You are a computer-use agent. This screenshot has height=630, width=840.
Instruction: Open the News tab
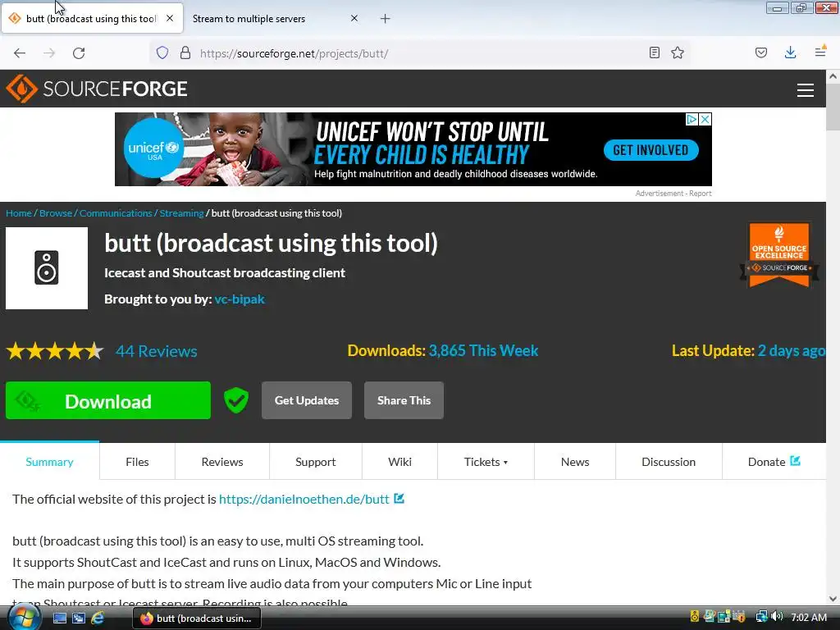click(575, 462)
